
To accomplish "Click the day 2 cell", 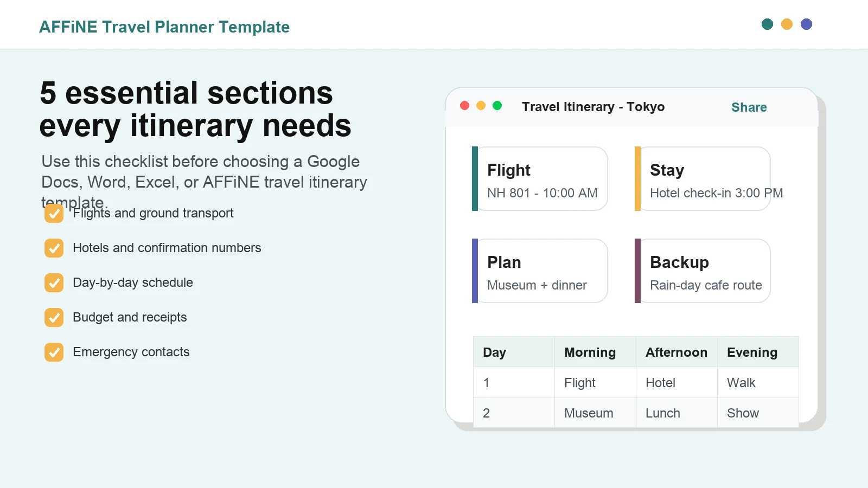I will coord(514,413).
